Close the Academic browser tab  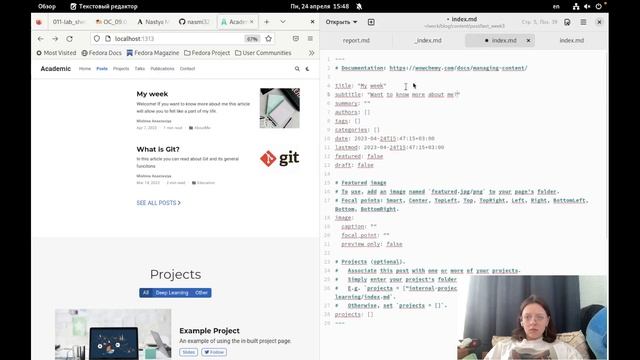click(x=252, y=22)
